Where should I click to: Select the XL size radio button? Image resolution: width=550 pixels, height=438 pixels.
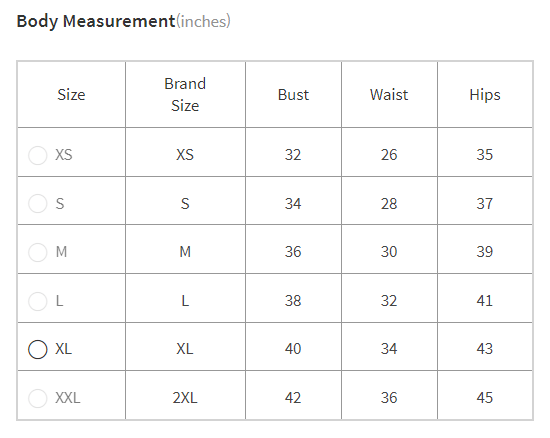(x=38, y=349)
